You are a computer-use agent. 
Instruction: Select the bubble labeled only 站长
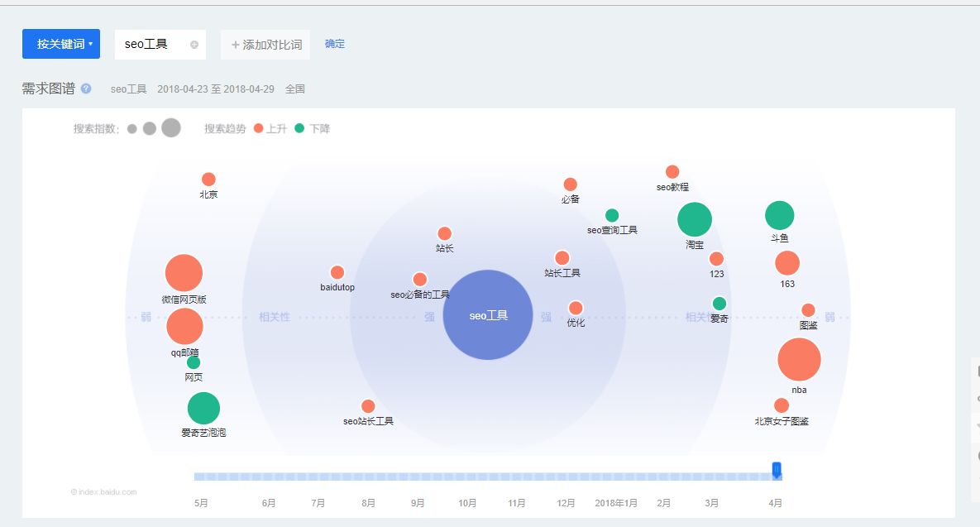pos(444,234)
